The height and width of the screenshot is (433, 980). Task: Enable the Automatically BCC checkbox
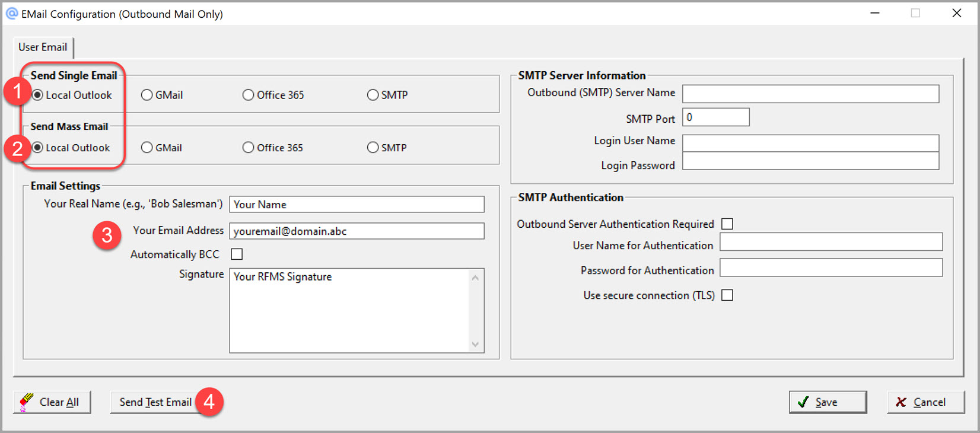tap(237, 254)
